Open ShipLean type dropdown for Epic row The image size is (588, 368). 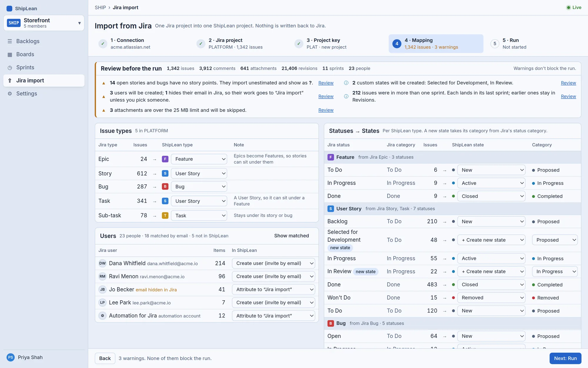click(x=199, y=159)
